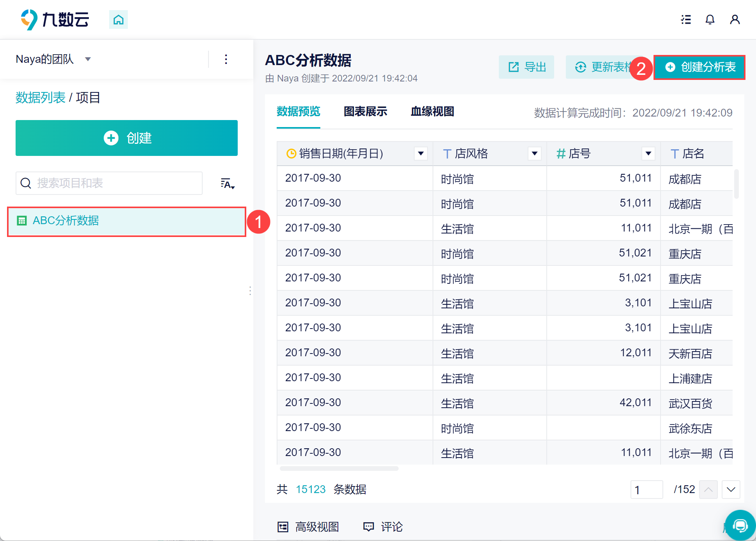The width and height of the screenshot is (756, 541).
Task: Click the horizontal scrollbar under the table
Action: (339, 469)
